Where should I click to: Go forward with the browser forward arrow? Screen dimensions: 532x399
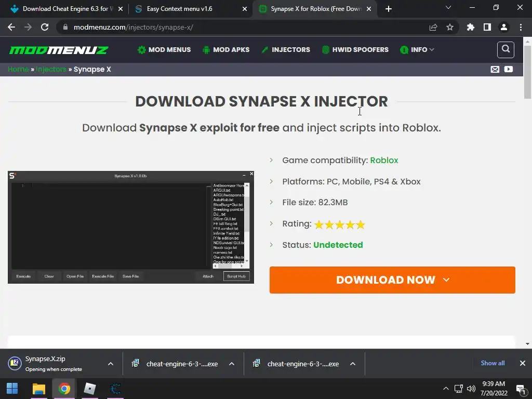point(28,27)
